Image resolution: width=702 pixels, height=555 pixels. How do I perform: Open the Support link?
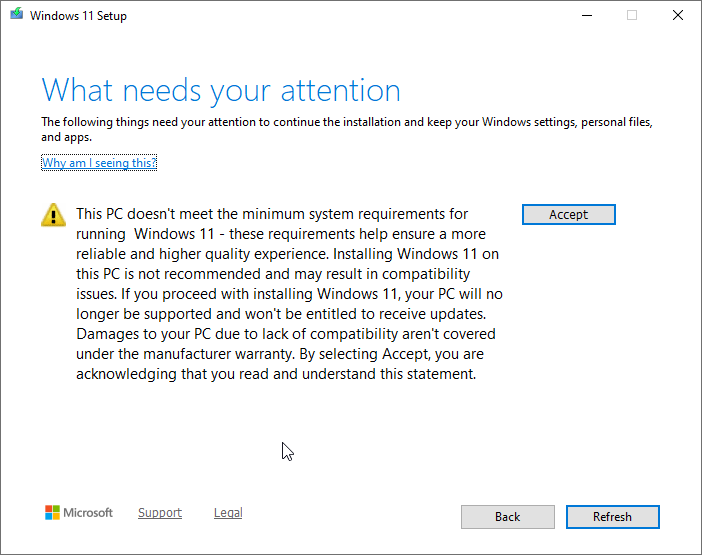pos(160,513)
